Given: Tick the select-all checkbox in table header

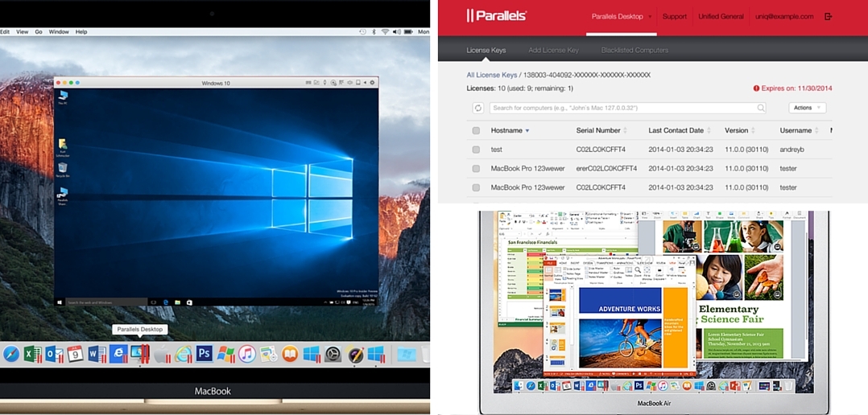Looking at the screenshot, I should click(476, 130).
